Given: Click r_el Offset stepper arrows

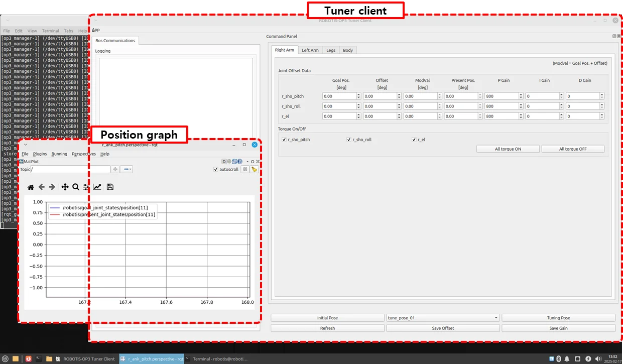Looking at the screenshot, I should 399,116.
